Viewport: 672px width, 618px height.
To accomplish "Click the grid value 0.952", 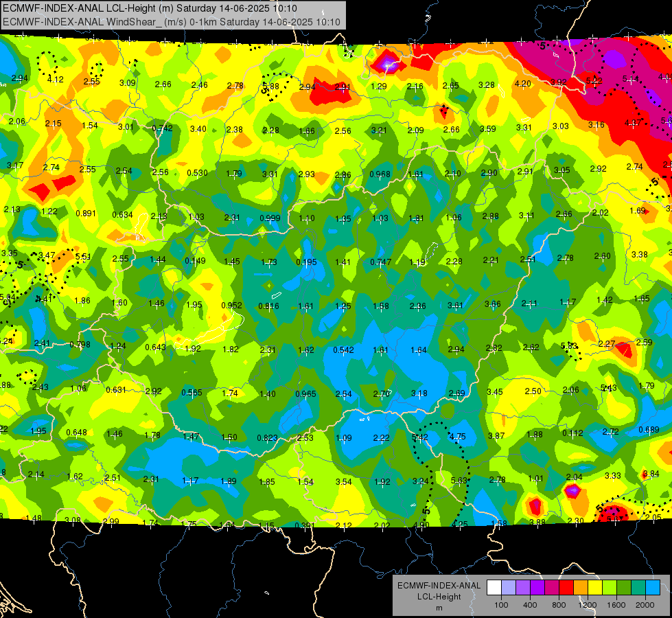I will [231, 306].
